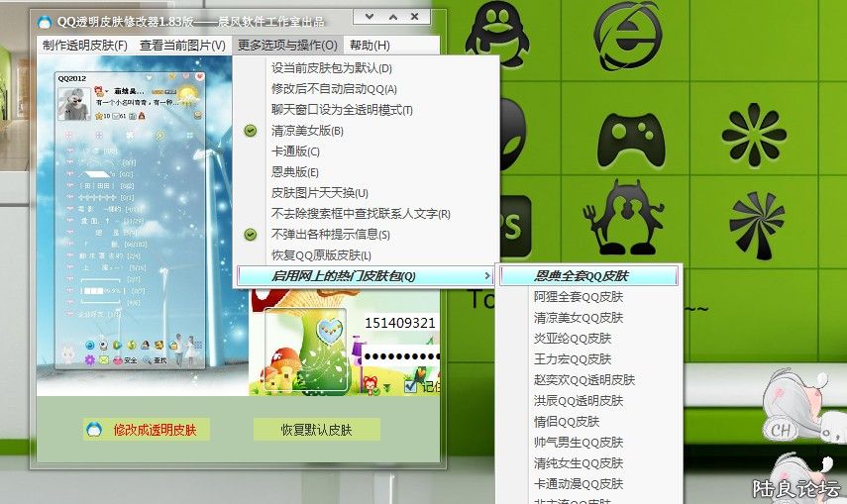The width and height of the screenshot is (847, 504).
Task: Toggle off 不弹出各种提示信息 option
Action: [330, 235]
